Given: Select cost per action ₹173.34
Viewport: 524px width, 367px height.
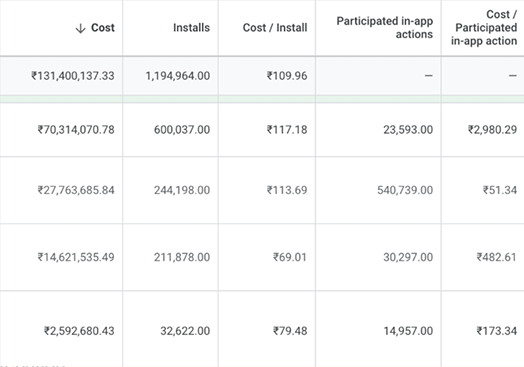Looking at the screenshot, I should pos(497,331).
